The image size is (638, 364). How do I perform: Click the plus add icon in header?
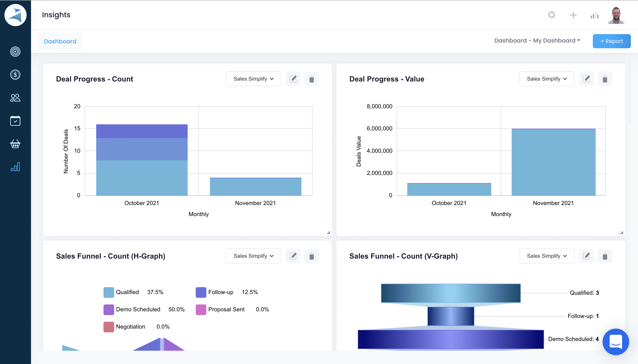point(573,15)
